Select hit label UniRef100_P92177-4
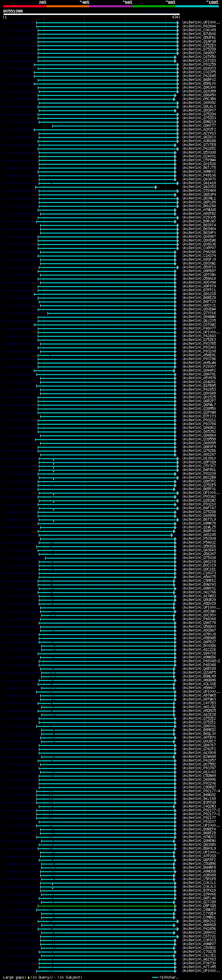Screen dimensions: 222x980 pyautogui.click(x=201, y=791)
